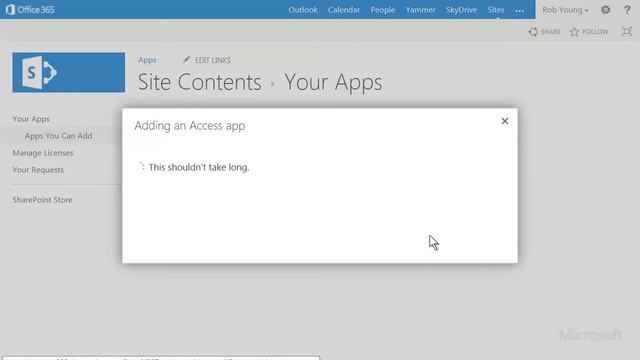Open the Apps breadcrumb link
This screenshot has width=640, height=360.
147,60
